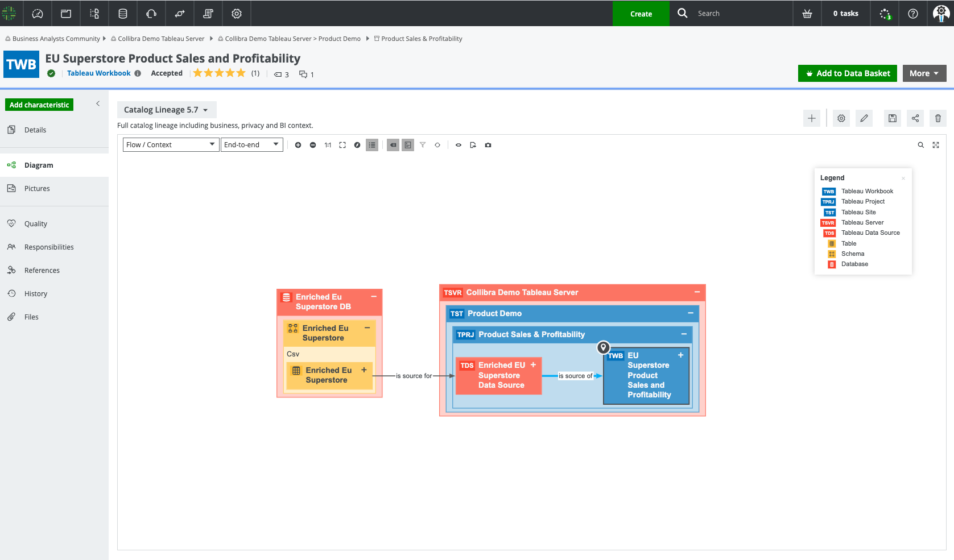Viewport: 954px width, 560px height.
Task: Toggle the labels tag button in toolbar
Action: coord(393,145)
